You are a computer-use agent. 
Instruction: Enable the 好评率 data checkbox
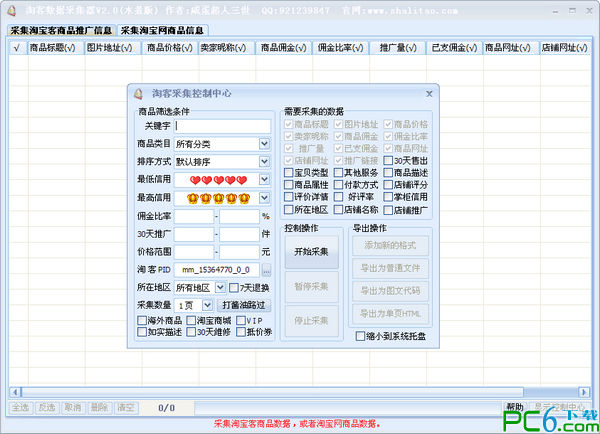[338, 197]
